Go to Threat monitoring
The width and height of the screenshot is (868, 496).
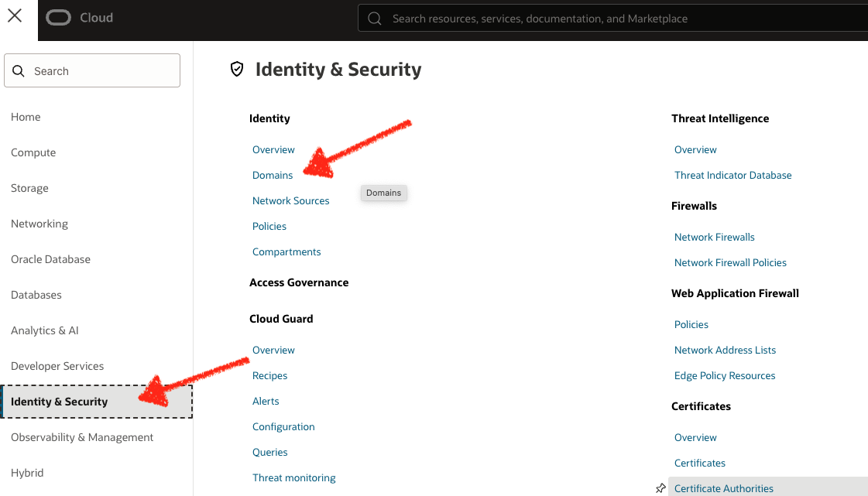click(294, 477)
